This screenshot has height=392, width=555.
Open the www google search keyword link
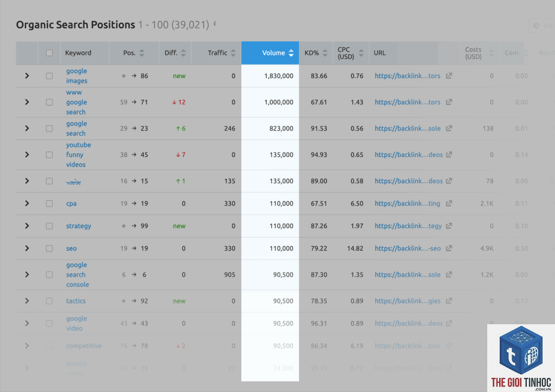coord(76,102)
